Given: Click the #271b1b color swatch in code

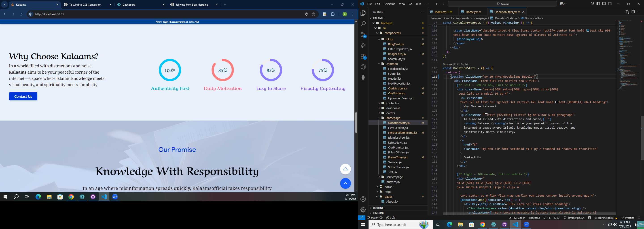Looking at the screenshot, I should tap(486, 115).
